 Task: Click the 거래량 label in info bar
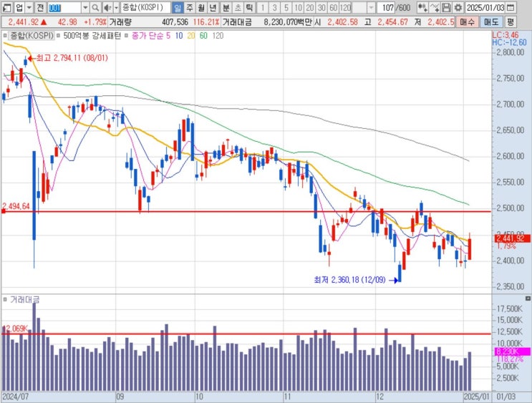click(120, 22)
